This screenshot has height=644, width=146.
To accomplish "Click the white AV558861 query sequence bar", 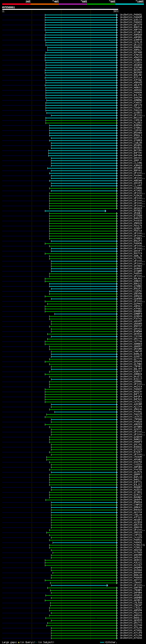I will coord(60,10).
